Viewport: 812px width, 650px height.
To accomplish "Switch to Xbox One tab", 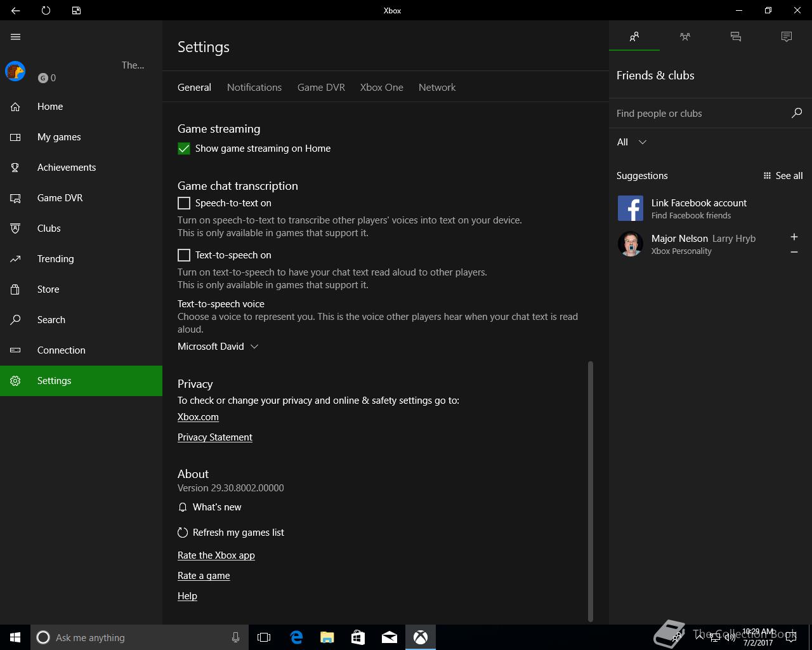I will coord(382,88).
